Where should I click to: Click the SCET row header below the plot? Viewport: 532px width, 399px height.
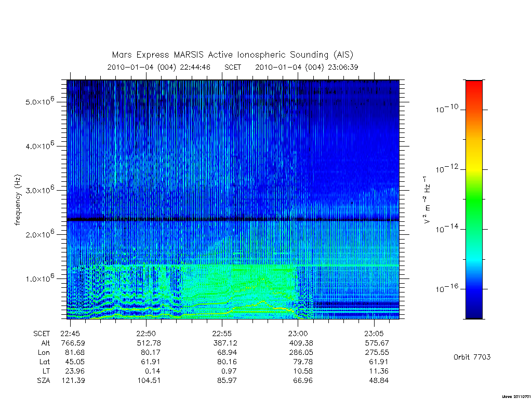pos(42,334)
